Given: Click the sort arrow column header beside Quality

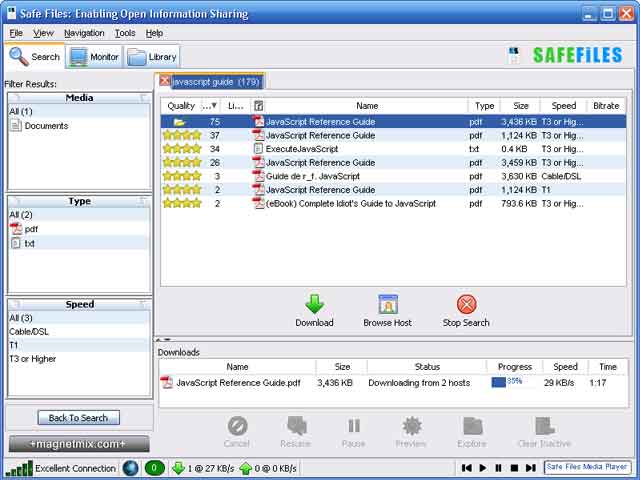Looking at the screenshot, I should coord(211,106).
